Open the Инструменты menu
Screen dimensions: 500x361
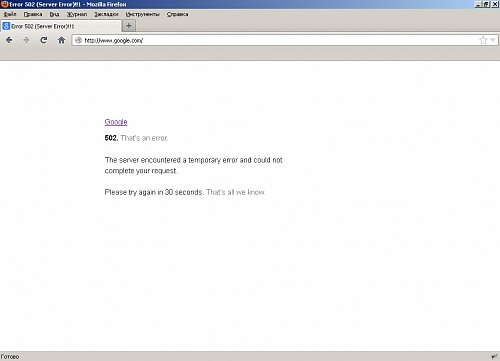pos(143,14)
